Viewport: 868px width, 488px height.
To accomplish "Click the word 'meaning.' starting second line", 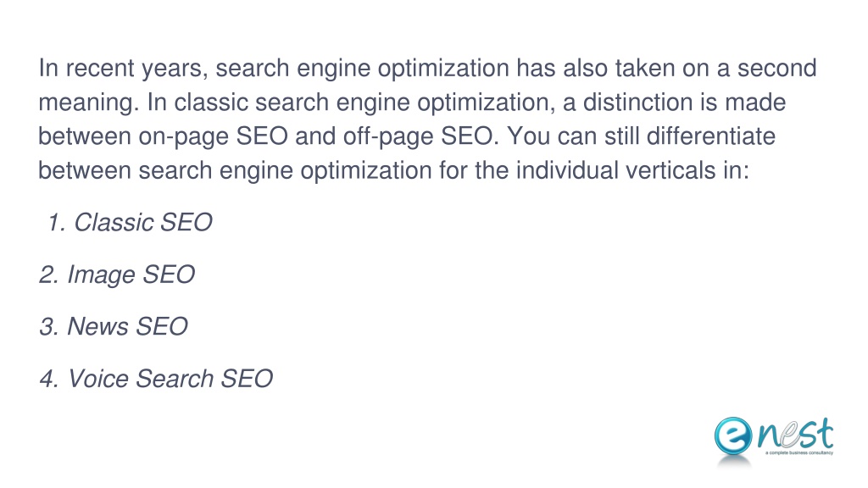I will [x=88, y=103].
